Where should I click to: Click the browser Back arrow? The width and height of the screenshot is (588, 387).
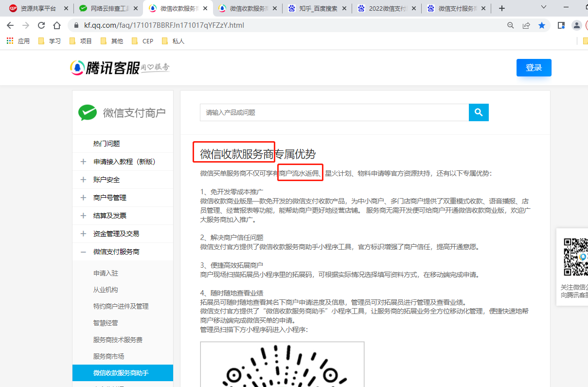(x=10, y=25)
